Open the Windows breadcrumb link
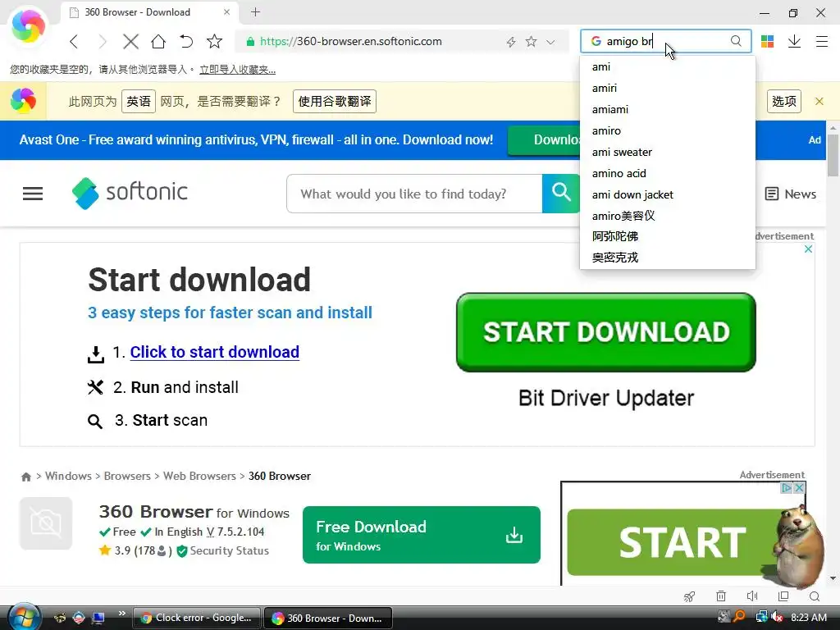This screenshot has height=630, width=840. pyautogui.click(x=68, y=476)
